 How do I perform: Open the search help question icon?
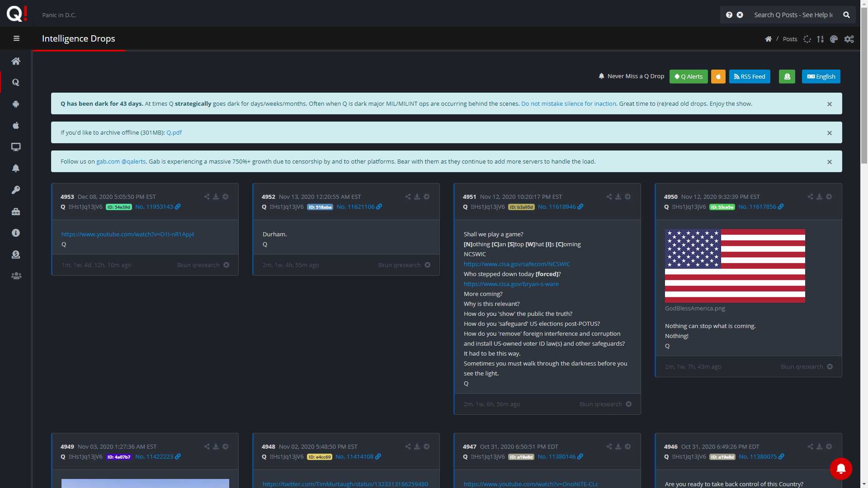[x=729, y=15]
